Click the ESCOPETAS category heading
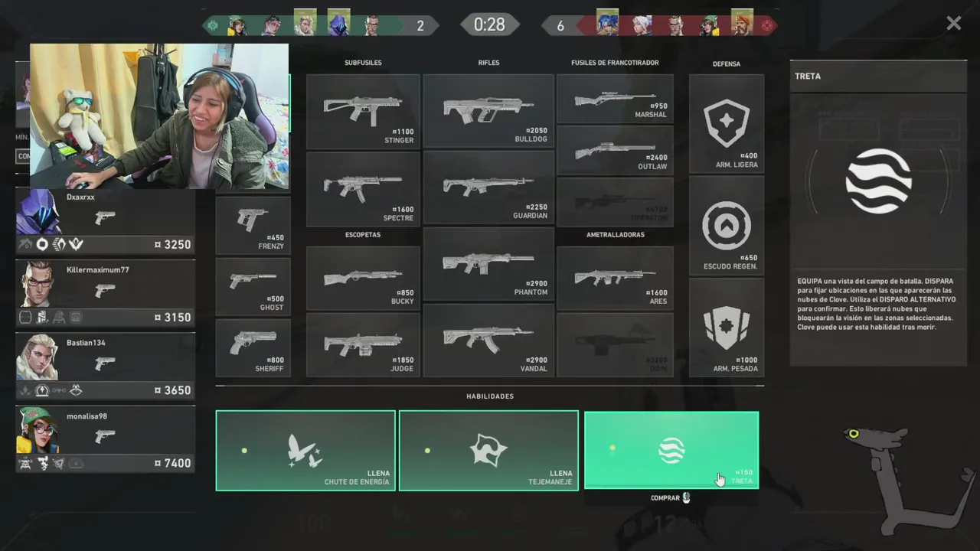This screenshot has height=551, width=980. (363, 235)
